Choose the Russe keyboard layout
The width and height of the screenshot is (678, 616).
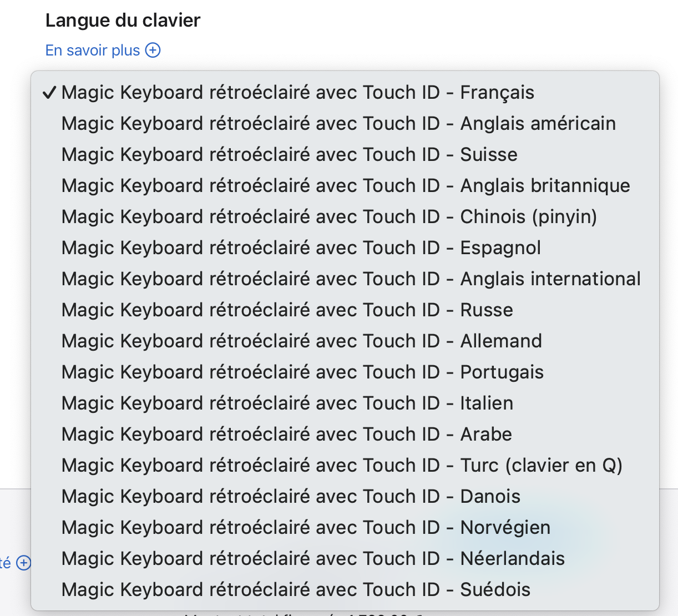click(x=287, y=310)
